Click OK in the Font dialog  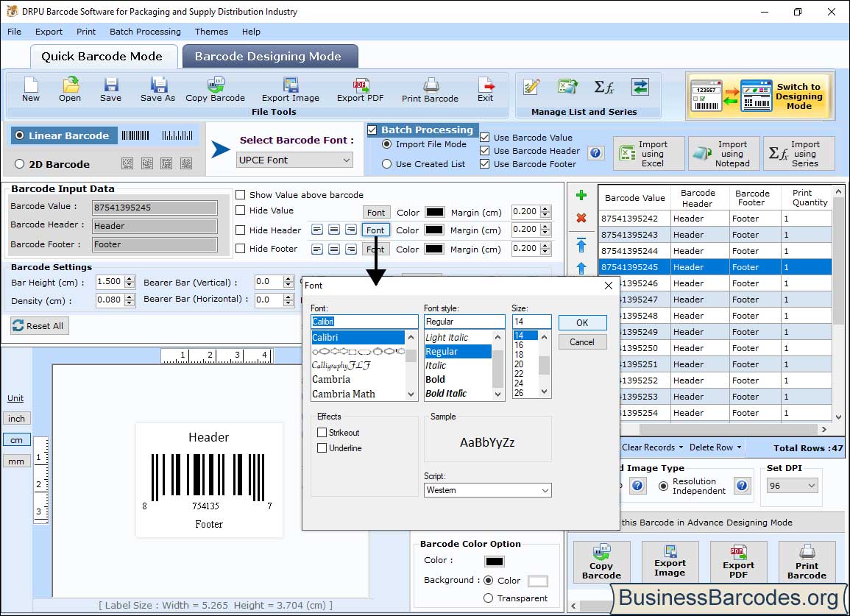(582, 322)
